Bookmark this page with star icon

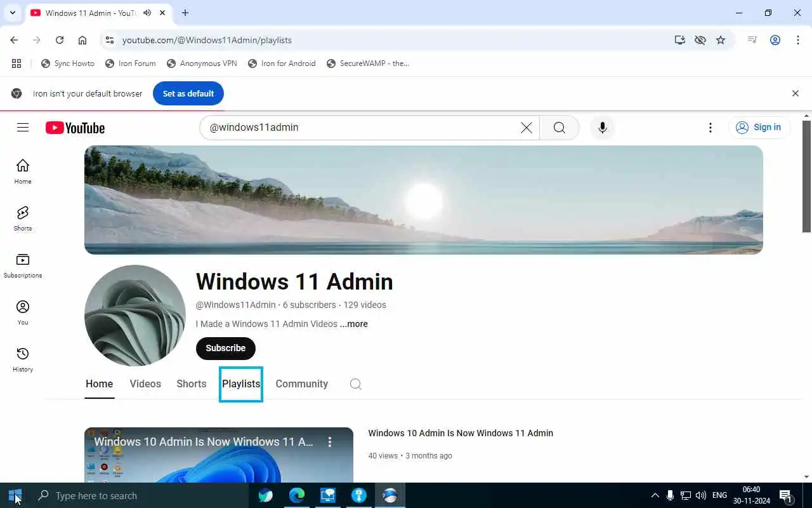tap(721, 40)
